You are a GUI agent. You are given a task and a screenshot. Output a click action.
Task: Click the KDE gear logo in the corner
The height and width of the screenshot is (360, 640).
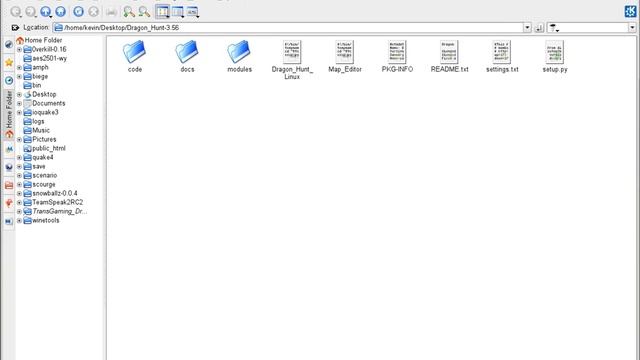coord(630,11)
